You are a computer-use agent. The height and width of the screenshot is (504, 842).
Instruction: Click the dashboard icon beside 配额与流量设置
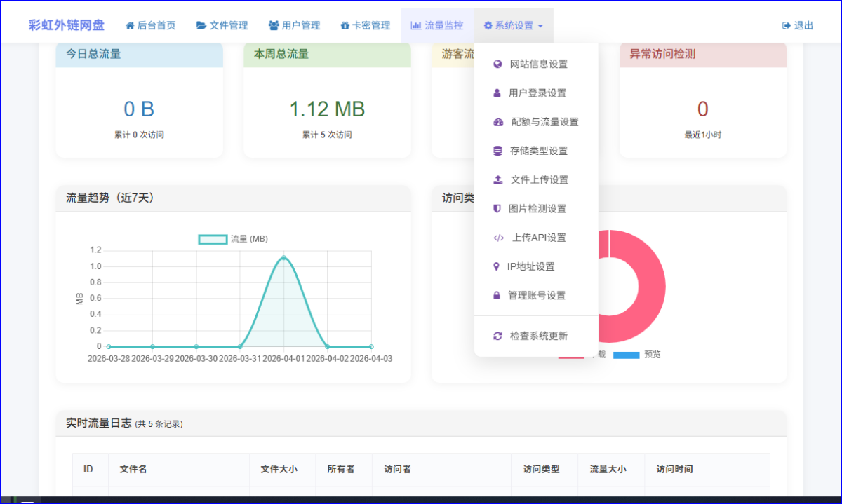coord(498,122)
